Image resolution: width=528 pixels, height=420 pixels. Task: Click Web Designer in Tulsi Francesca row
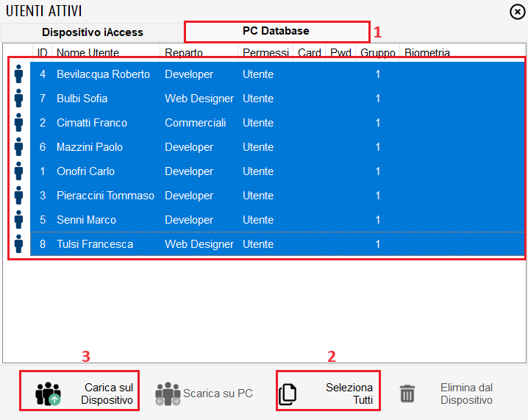199,244
